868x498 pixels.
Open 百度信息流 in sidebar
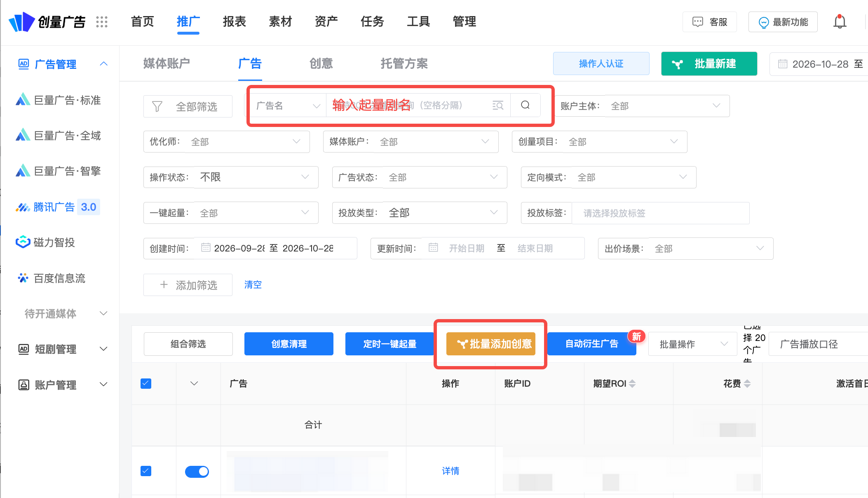[x=52, y=278]
